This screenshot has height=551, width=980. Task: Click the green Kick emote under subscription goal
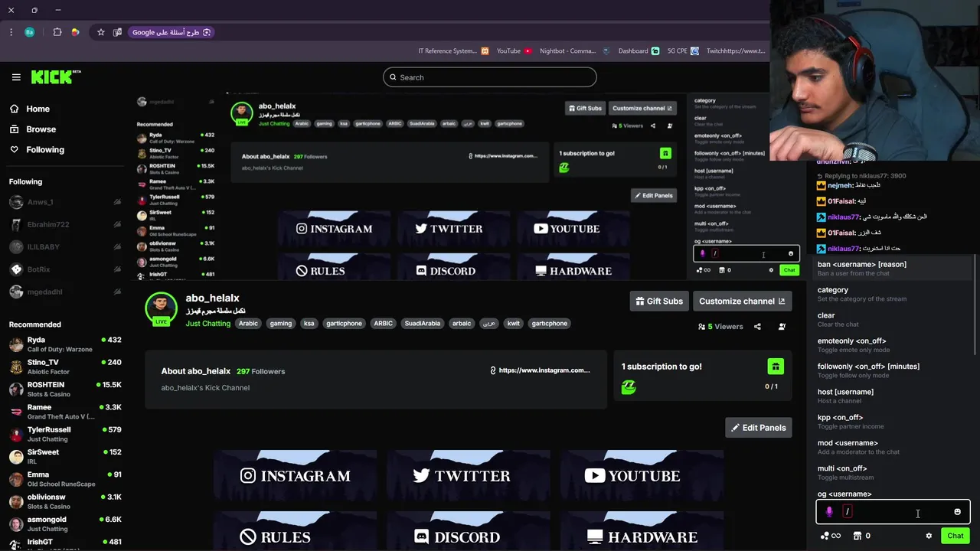click(x=629, y=387)
